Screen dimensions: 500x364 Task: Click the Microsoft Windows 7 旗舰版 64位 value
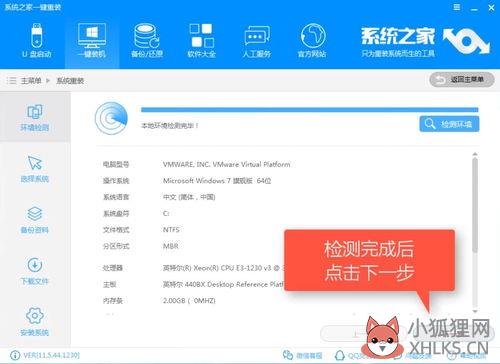click(217, 181)
